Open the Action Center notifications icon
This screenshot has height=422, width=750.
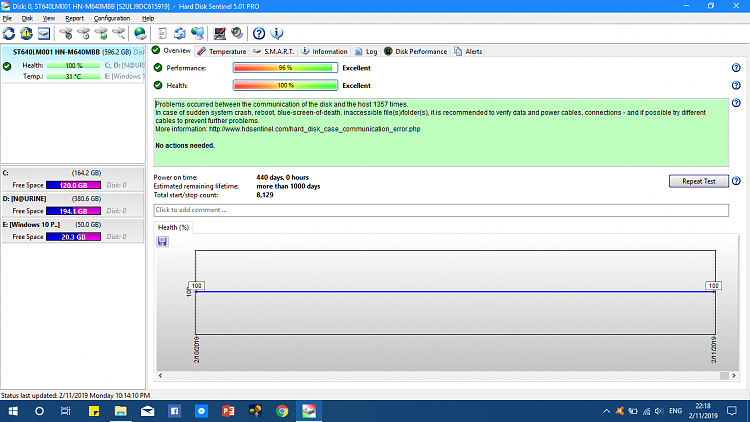(x=732, y=411)
